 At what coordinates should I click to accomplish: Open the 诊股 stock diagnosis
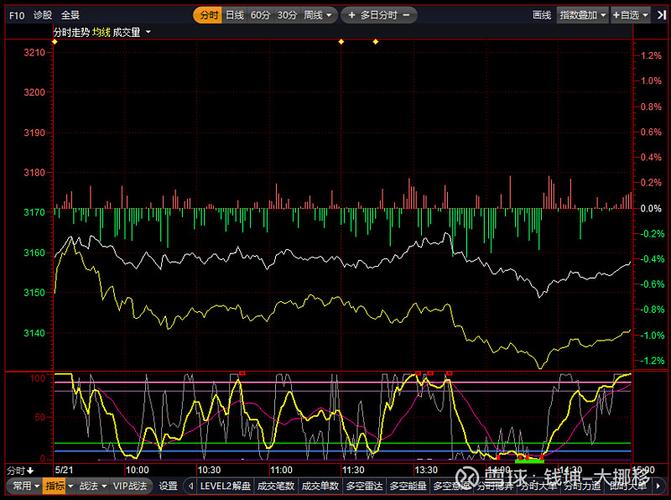coord(42,15)
